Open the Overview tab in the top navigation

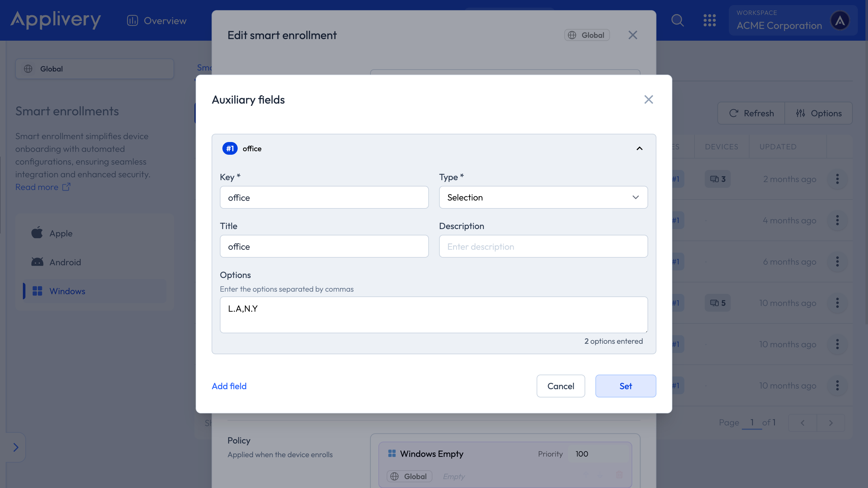pos(157,21)
